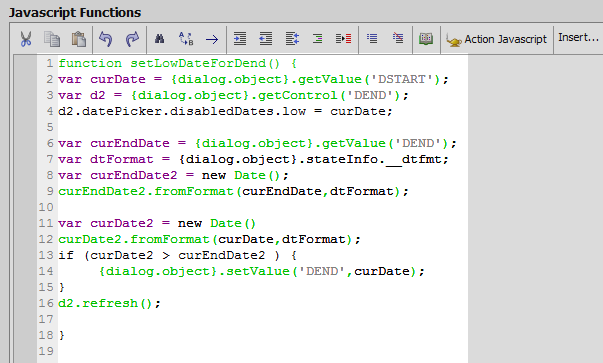
Task: Indent the selected code lines
Action: coord(240,39)
